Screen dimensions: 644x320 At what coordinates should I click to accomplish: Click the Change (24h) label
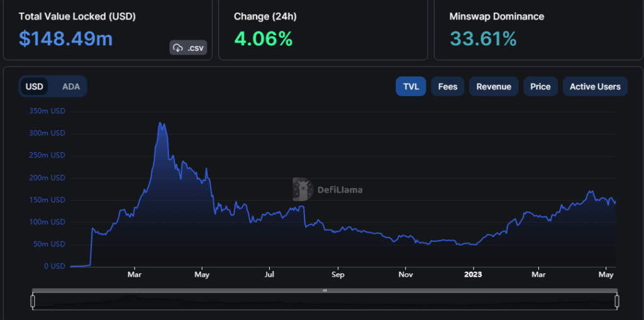[x=265, y=16]
